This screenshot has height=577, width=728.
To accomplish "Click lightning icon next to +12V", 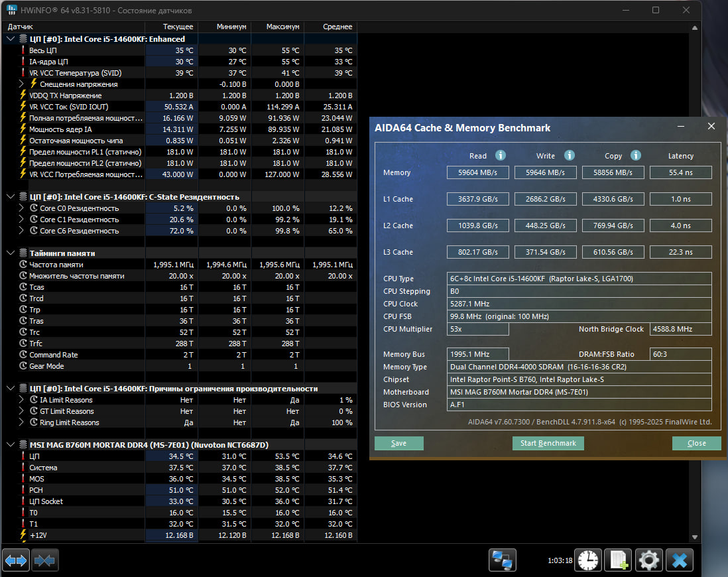I will pos(23,535).
